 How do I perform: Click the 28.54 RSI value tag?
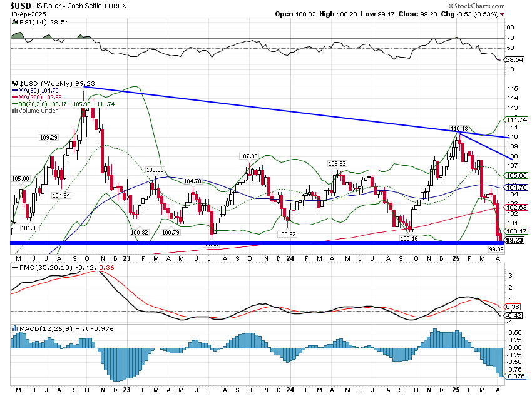pyautogui.click(x=514, y=59)
